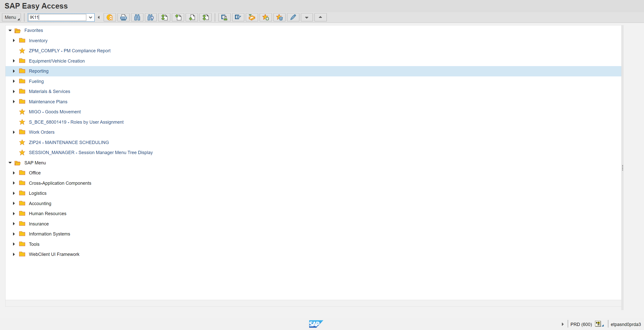The image size is (644, 330).
Task: Click the Change Favorites pencil icon
Action: (x=293, y=17)
